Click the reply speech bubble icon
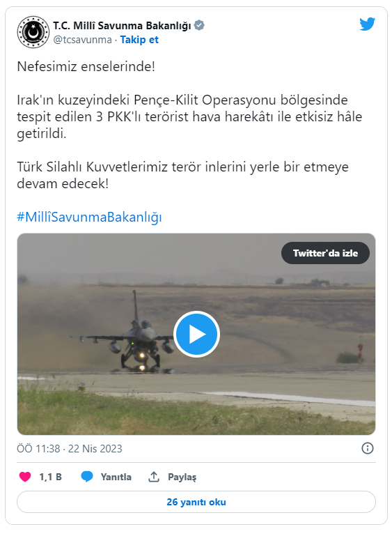The image size is (392, 536). click(87, 477)
